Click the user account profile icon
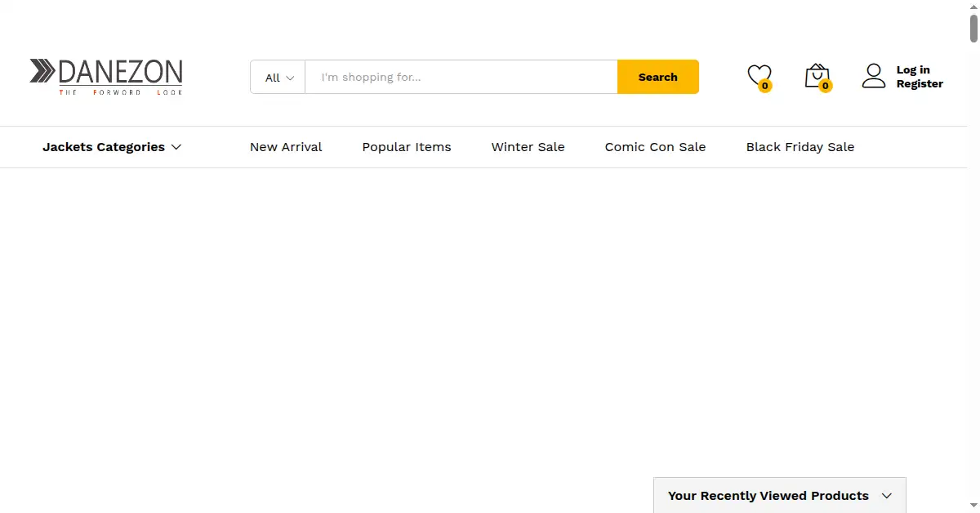Viewport: 980px width, 513px height. point(874,76)
